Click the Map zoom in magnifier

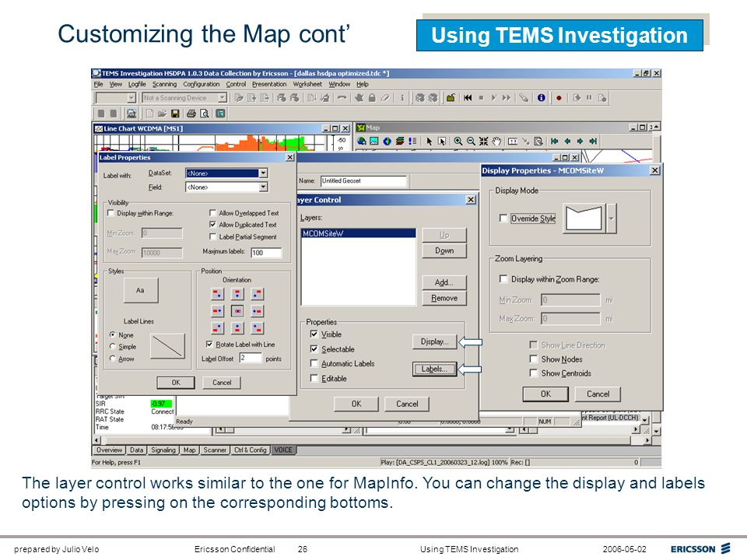(458, 141)
